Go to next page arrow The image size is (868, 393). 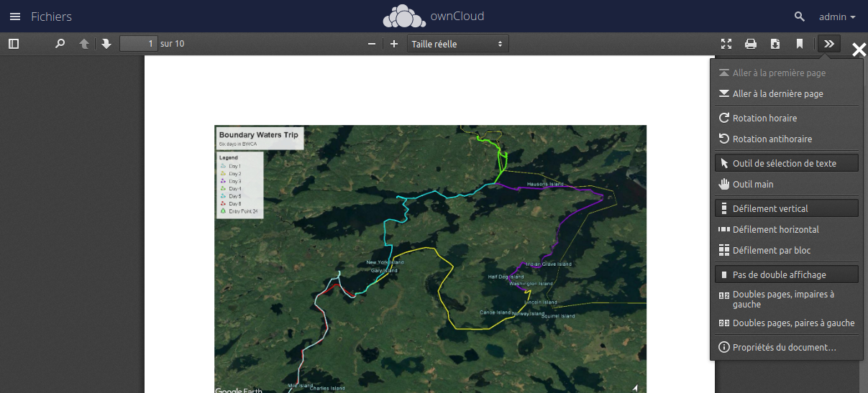pyautogui.click(x=106, y=44)
